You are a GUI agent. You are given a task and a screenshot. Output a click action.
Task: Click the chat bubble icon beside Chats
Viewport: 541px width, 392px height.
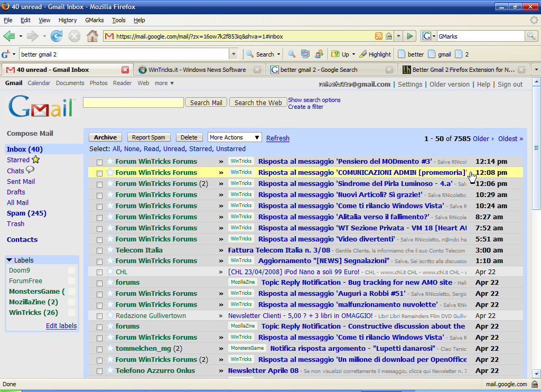[x=30, y=170]
